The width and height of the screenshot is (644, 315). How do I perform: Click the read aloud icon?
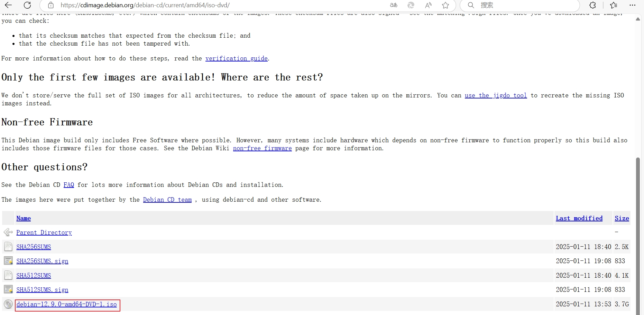pyautogui.click(x=428, y=5)
